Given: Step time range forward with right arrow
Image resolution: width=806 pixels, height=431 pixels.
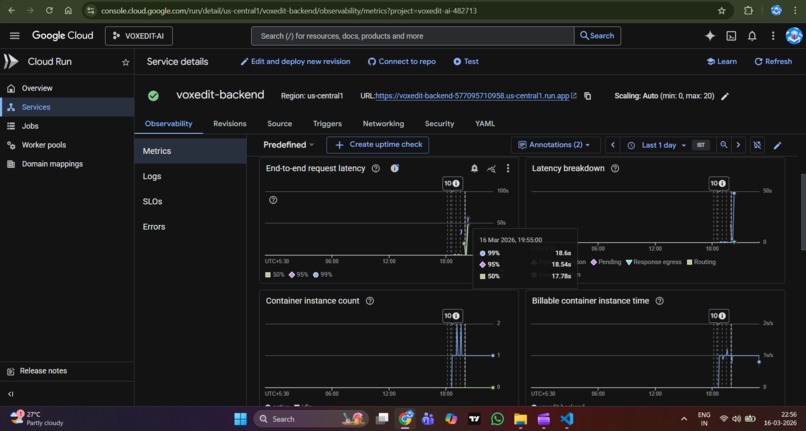Looking at the screenshot, I should (x=739, y=145).
